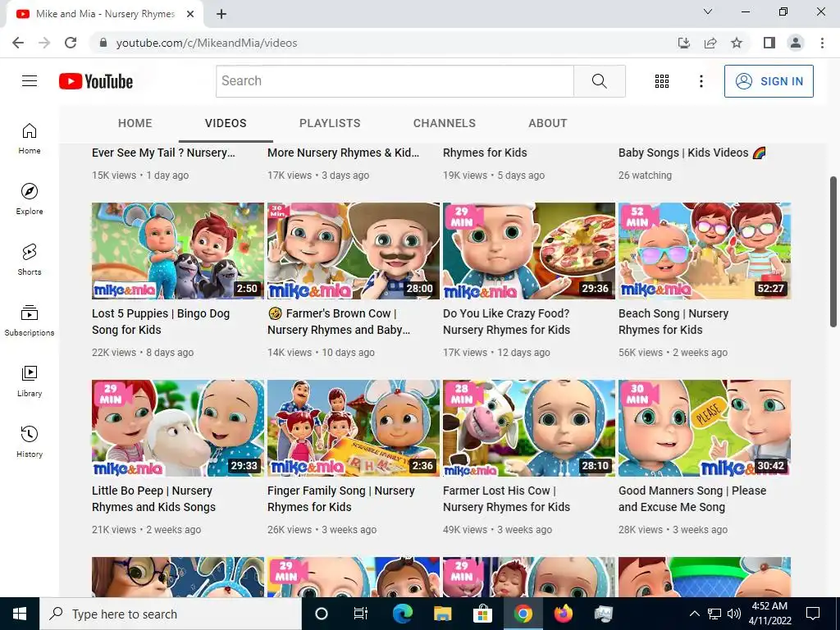The width and height of the screenshot is (840, 630).
Task: Switch to the ABOUT channel tab
Action: coord(547,123)
